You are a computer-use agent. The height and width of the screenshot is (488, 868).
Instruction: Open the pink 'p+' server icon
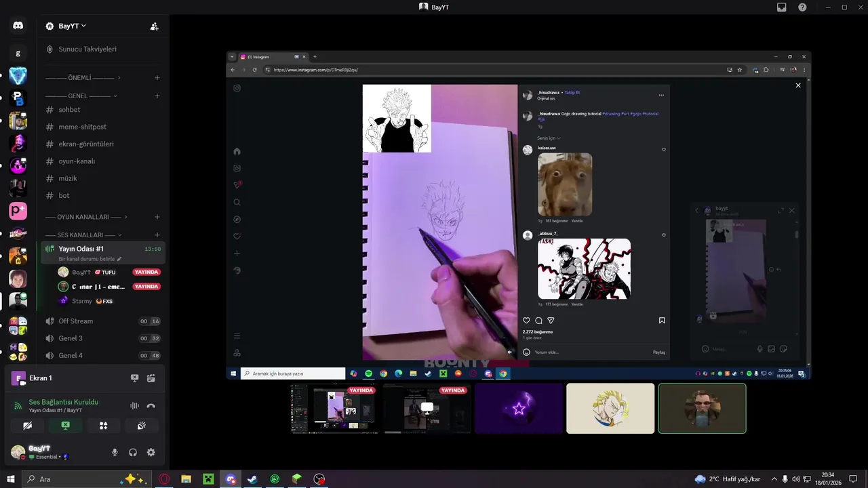tap(18, 211)
